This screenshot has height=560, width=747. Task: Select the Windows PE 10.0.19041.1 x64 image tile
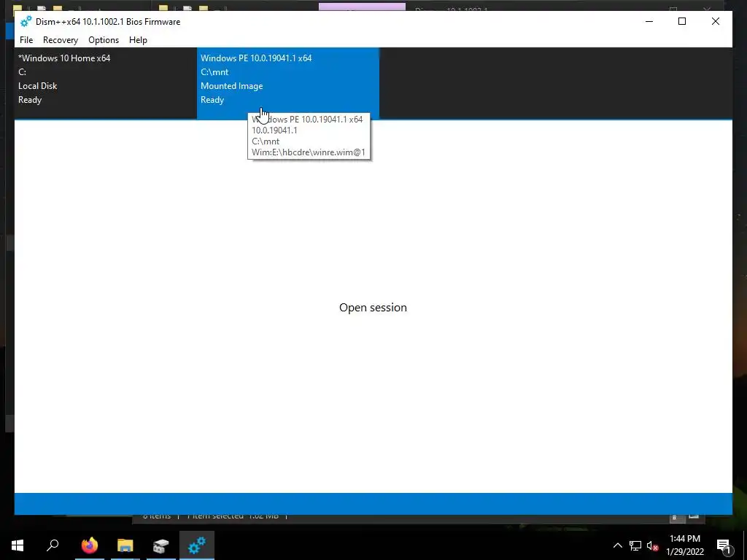[x=287, y=83]
